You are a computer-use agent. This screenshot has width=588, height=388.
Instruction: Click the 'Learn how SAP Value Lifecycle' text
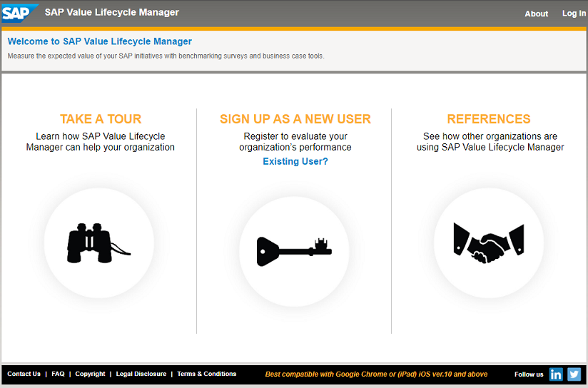100,142
